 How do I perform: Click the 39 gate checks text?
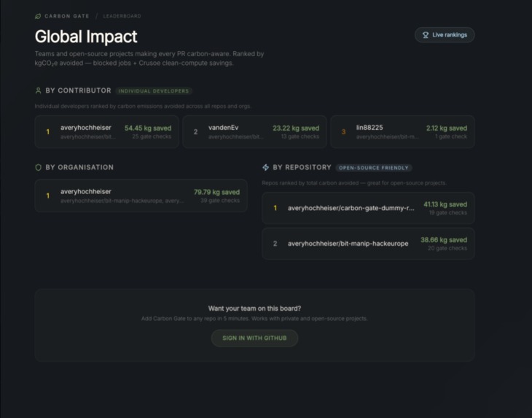click(220, 201)
